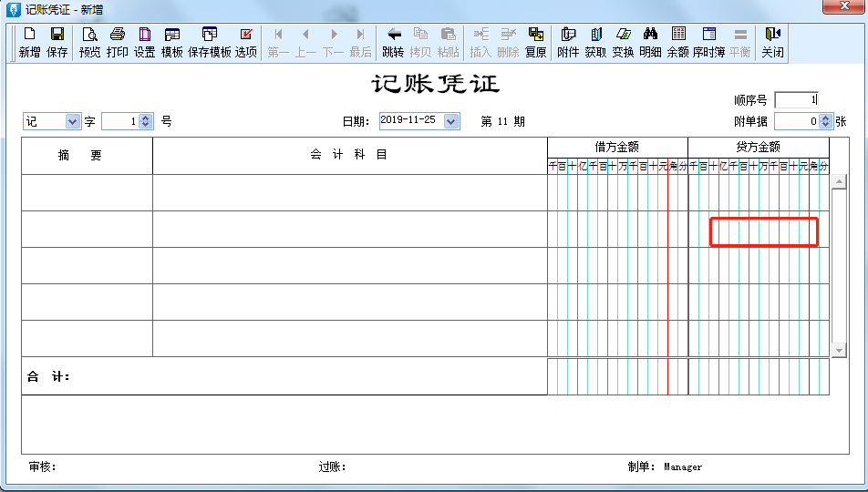868x492 pixels.
Task: Click 保存模板 save template icon
Action: [x=210, y=42]
